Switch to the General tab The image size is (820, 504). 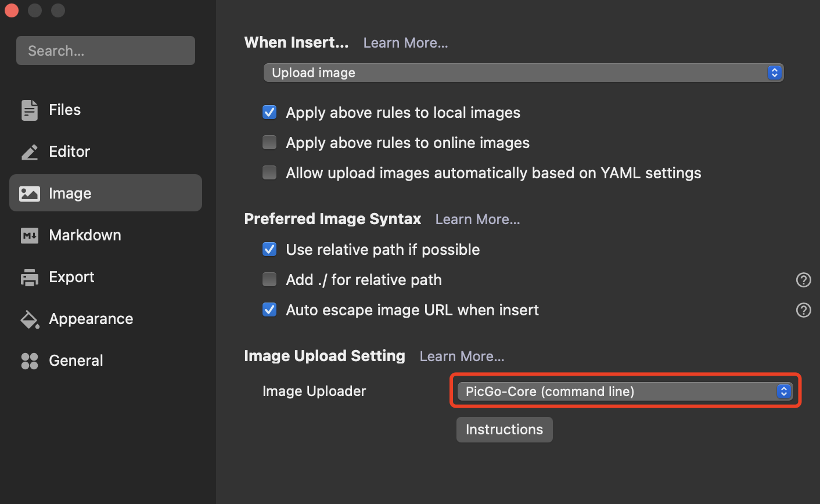click(x=106, y=361)
